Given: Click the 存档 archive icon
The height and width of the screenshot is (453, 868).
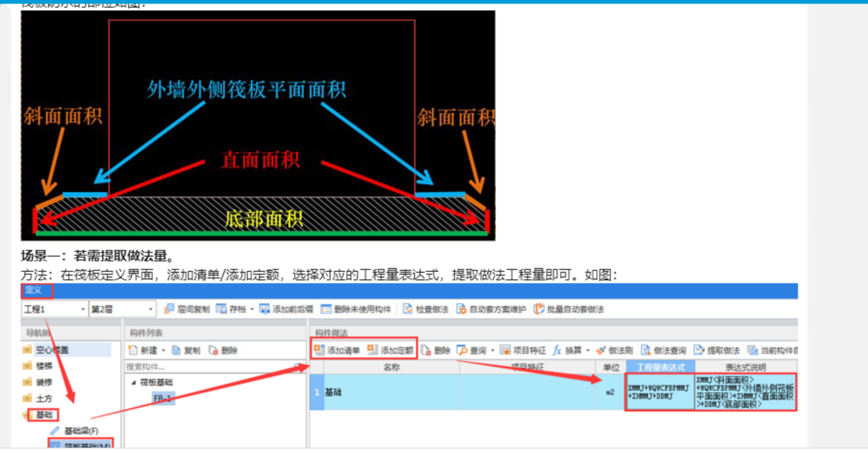Looking at the screenshot, I should pos(221,309).
